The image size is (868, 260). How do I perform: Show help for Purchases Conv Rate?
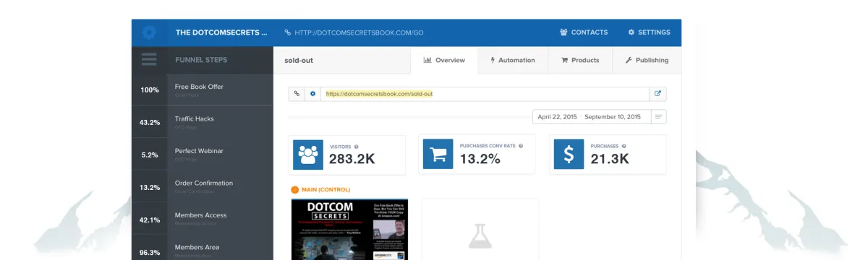521,146
